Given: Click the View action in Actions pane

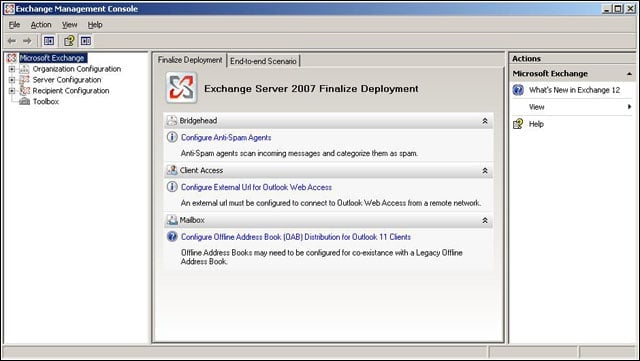Looking at the screenshot, I should pos(536,107).
